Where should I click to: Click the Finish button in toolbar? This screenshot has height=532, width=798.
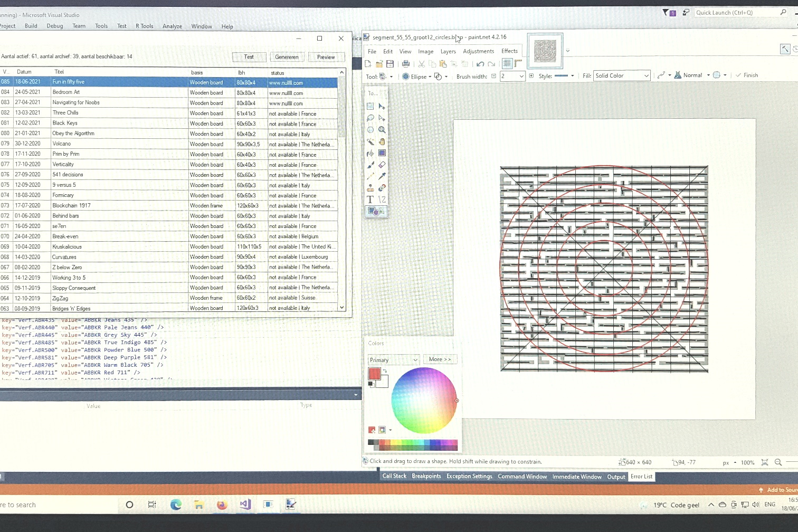pos(747,75)
